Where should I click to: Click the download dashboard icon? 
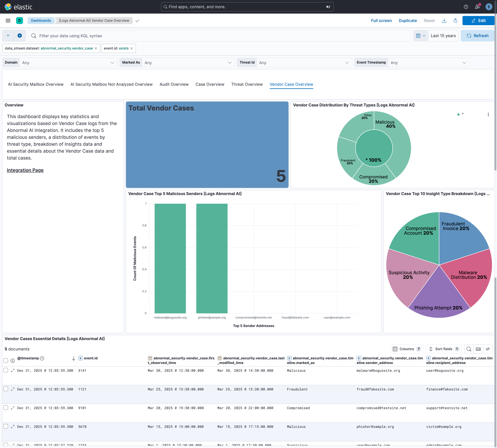[444, 20]
